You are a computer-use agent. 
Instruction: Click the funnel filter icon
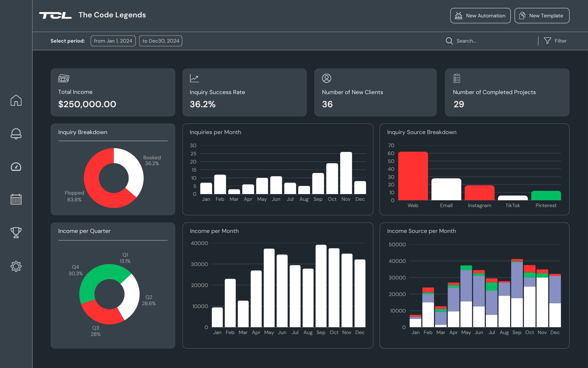[547, 41]
